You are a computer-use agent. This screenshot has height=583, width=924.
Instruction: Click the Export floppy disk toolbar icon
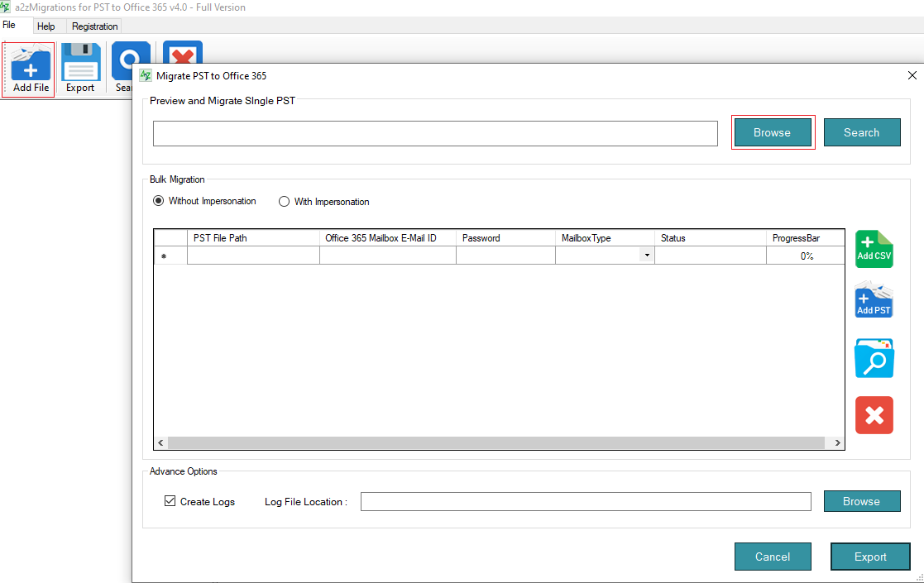pos(80,69)
